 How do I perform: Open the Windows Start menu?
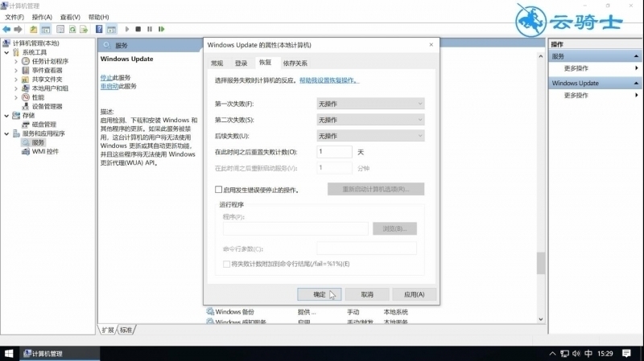pos(9,353)
